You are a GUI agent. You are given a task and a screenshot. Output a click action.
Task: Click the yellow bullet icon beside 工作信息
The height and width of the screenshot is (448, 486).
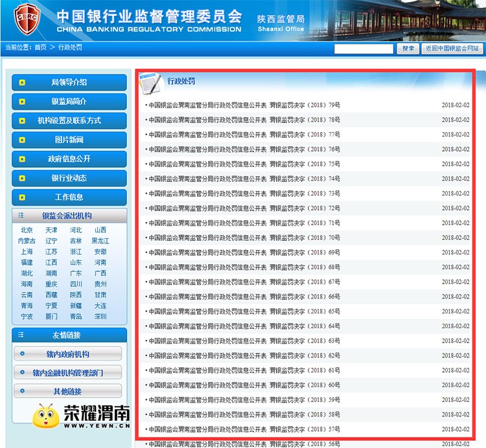coord(22,197)
